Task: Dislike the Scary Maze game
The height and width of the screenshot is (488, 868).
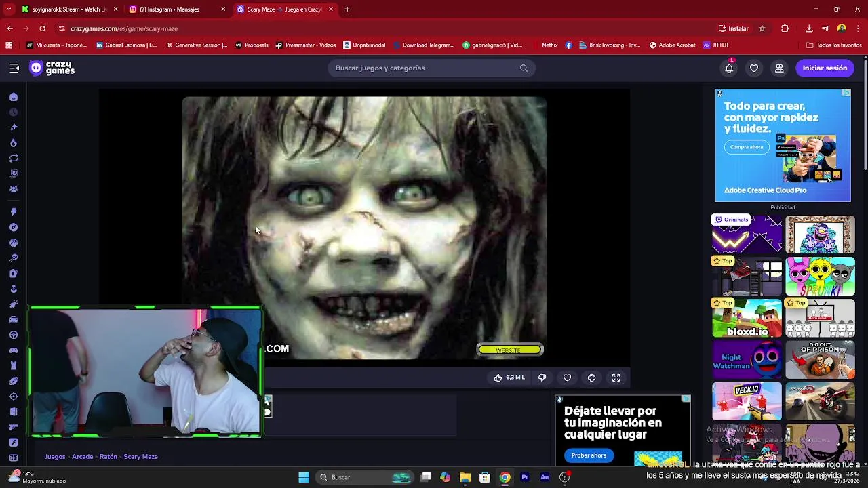Action: pyautogui.click(x=542, y=378)
